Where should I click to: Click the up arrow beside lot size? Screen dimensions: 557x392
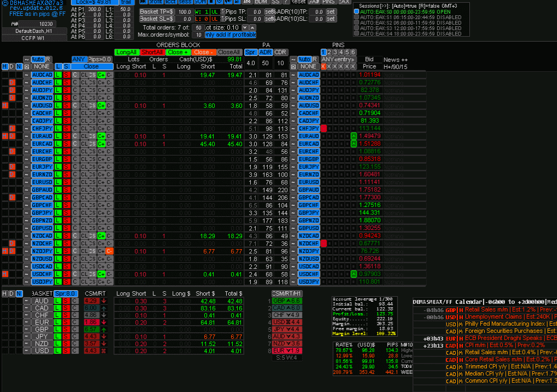(252, 27)
